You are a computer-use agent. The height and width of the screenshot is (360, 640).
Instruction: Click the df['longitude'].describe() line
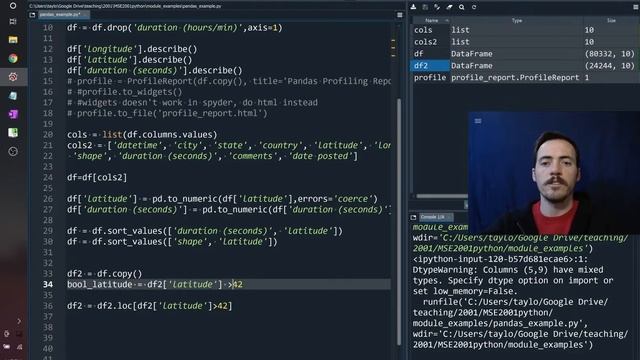pos(132,49)
